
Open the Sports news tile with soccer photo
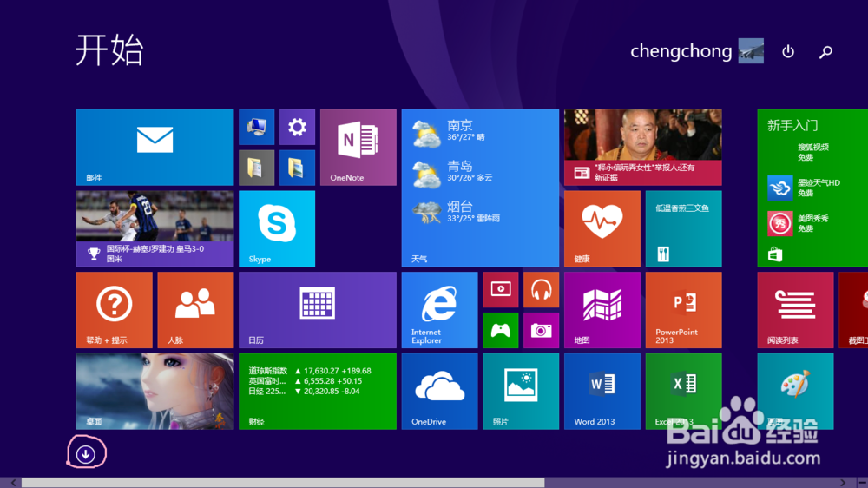(155, 228)
